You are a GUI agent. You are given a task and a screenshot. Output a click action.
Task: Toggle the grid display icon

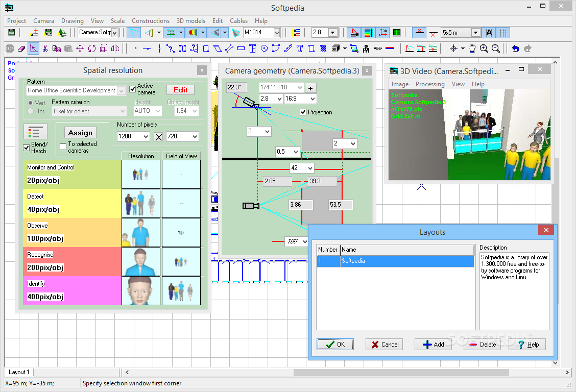click(x=503, y=33)
